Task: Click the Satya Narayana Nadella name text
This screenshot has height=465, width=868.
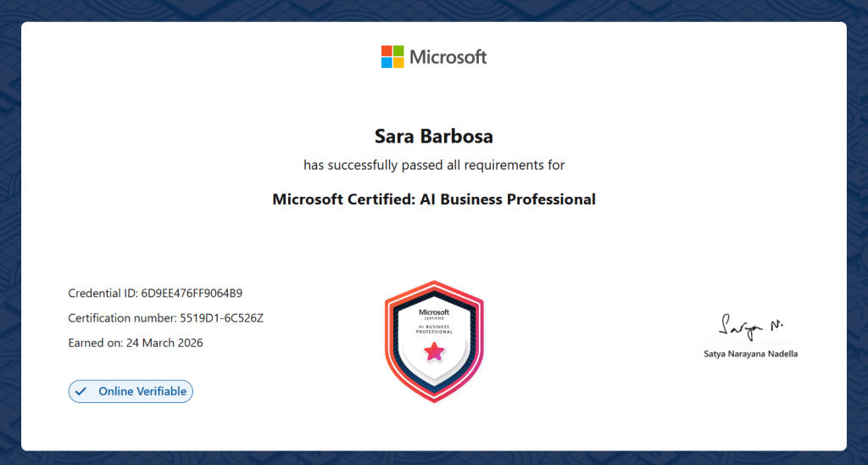Action: (x=750, y=354)
